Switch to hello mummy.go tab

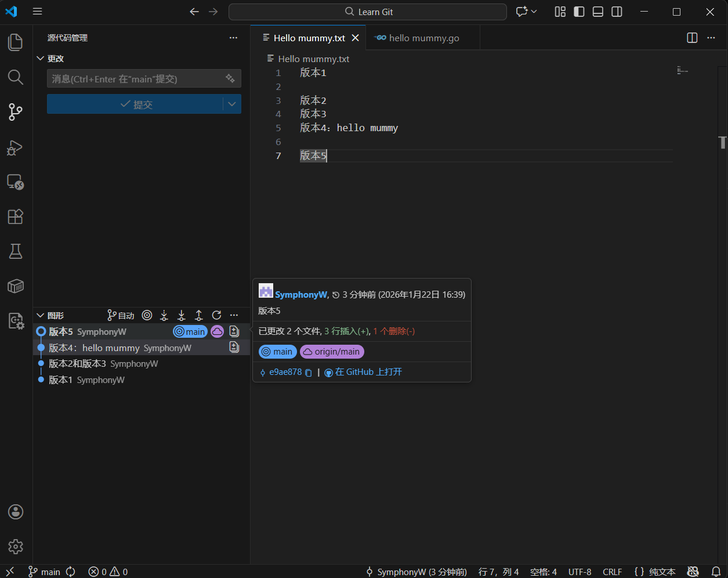pyautogui.click(x=423, y=38)
